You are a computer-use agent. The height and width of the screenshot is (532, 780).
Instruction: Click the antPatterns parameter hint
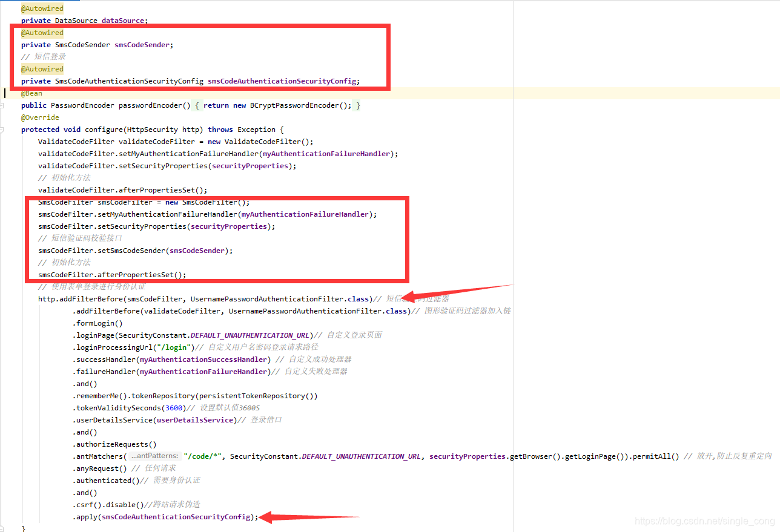click(154, 456)
